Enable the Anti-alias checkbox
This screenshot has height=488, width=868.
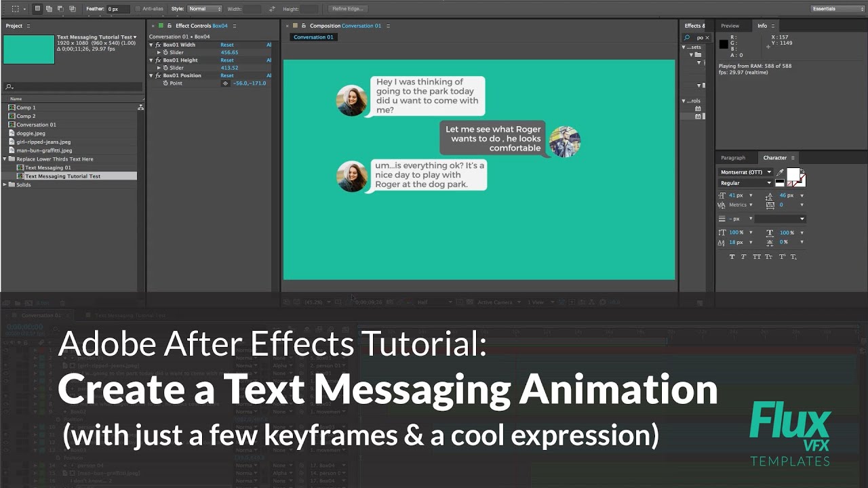click(x=138, y=9)
